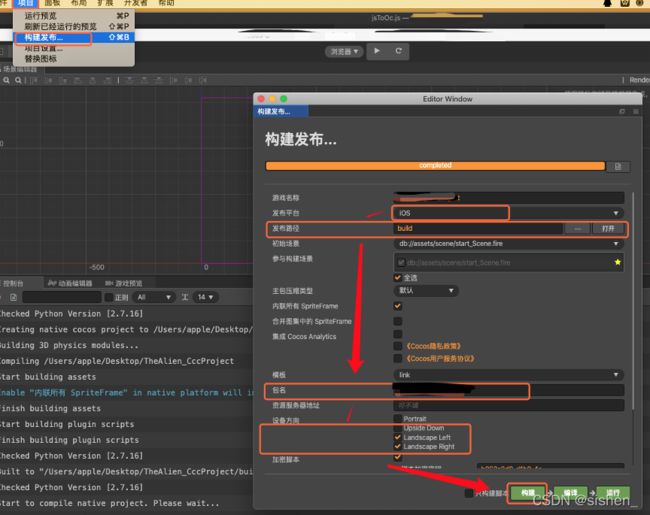Image resolution: width=650 pixels, height=515 pixels.
Task: Uncheck the Landscape Left orientation
Action: click(x=398, y=437)
